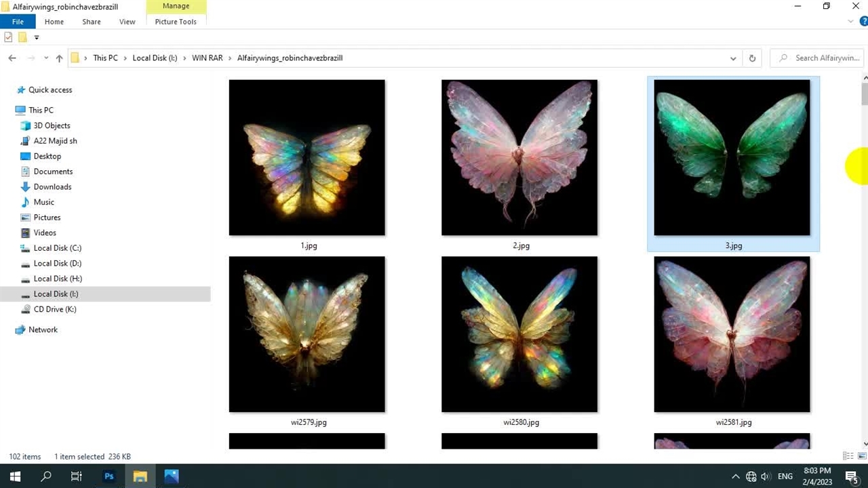
Task: Go up one folder level
Action: (x=59, y=58)
